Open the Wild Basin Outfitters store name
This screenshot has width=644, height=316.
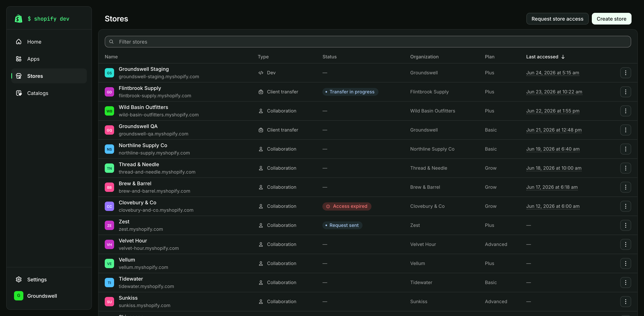143,107
